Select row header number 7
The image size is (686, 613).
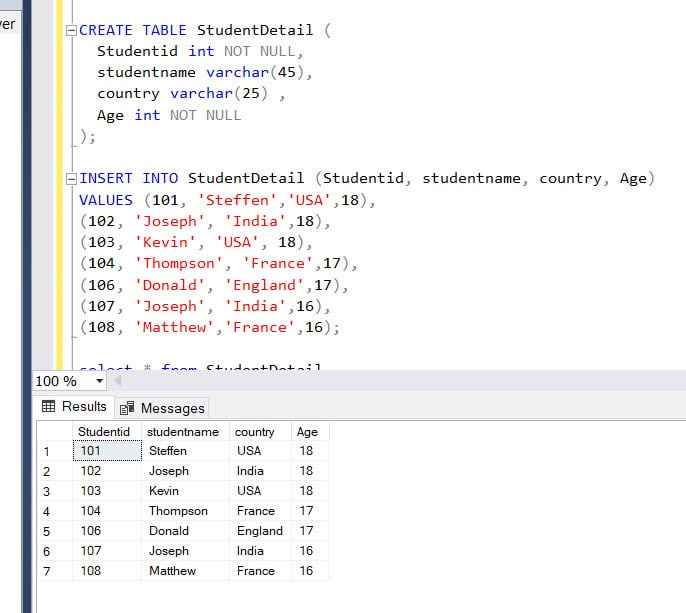[x=55, y=571]
